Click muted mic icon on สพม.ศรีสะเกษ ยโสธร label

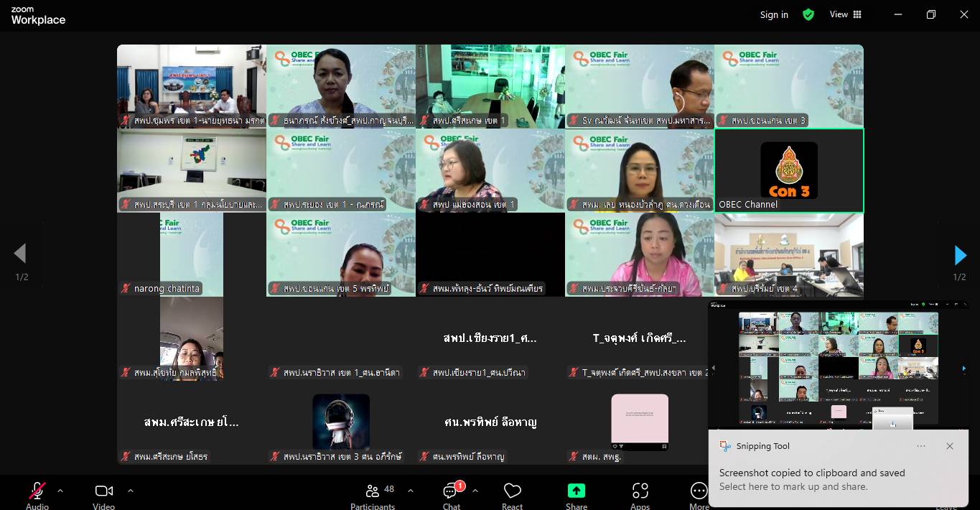tap(126, 456)
